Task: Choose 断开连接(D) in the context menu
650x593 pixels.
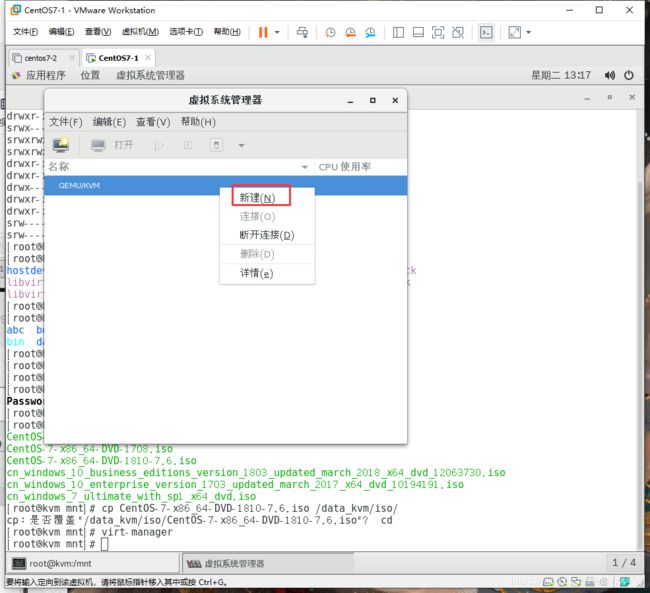Action: pyautogui.click(x=267, y=235)
